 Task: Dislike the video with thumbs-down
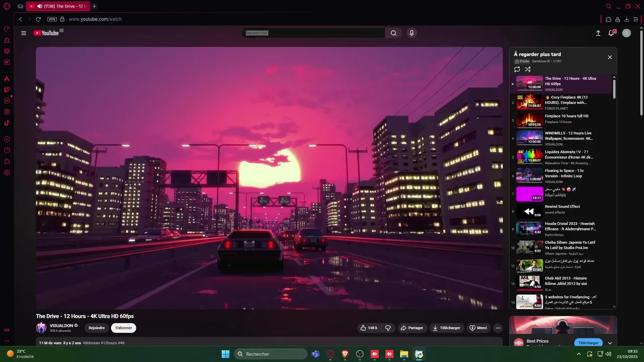tap(388, 328)
